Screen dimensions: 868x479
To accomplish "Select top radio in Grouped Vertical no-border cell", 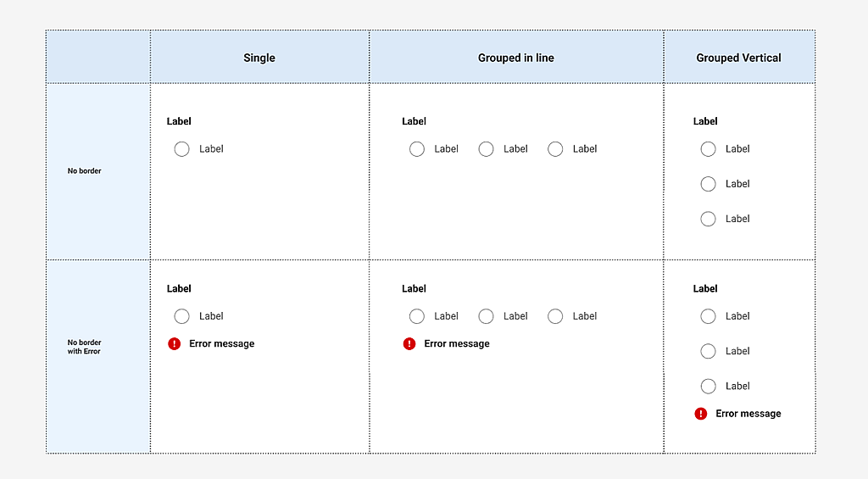I will pyautogui.click(x=709, y=149).
